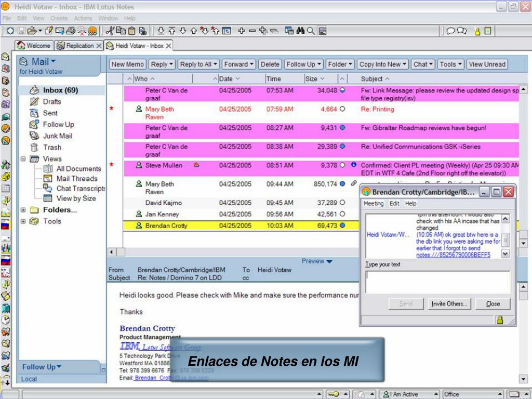The height and width of the screenshot is (399, 532).
Task: Click the Print icon in the toolbar
Action: (71, 31)
